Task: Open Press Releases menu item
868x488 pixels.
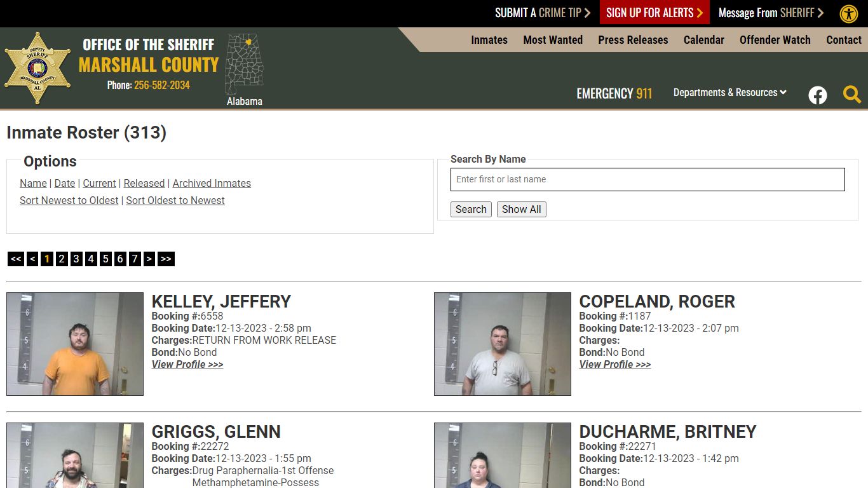Action: pyautogui.click(x=633, y=39)
